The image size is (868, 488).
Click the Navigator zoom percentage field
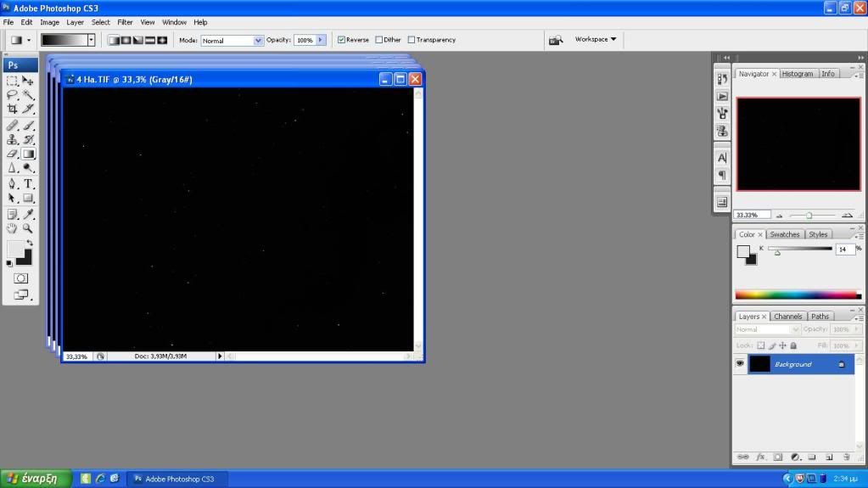(752, 215)
